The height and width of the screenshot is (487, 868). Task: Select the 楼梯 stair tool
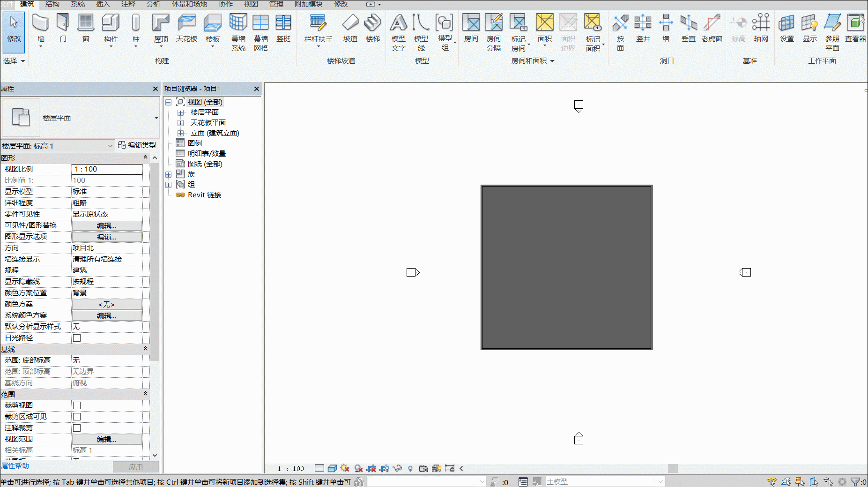point(373,28)
